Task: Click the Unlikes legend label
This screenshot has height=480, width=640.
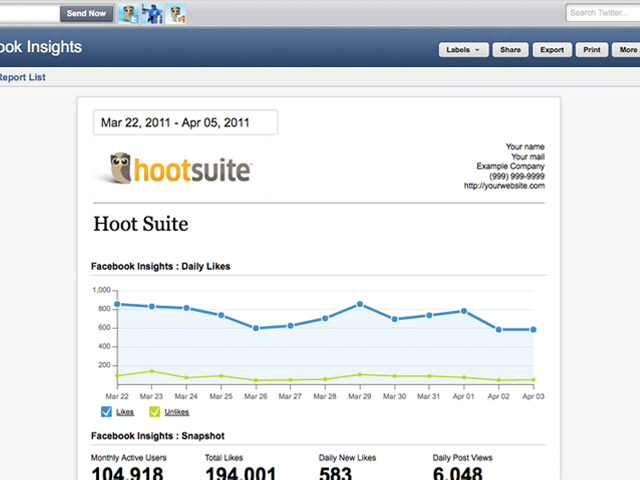Action: tap(177, 412)
